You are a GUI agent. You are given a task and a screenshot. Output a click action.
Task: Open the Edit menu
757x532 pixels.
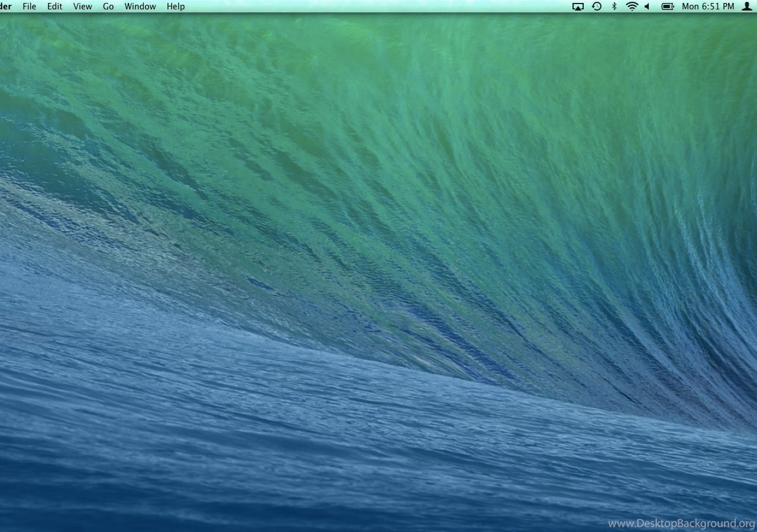pos(54,7)
